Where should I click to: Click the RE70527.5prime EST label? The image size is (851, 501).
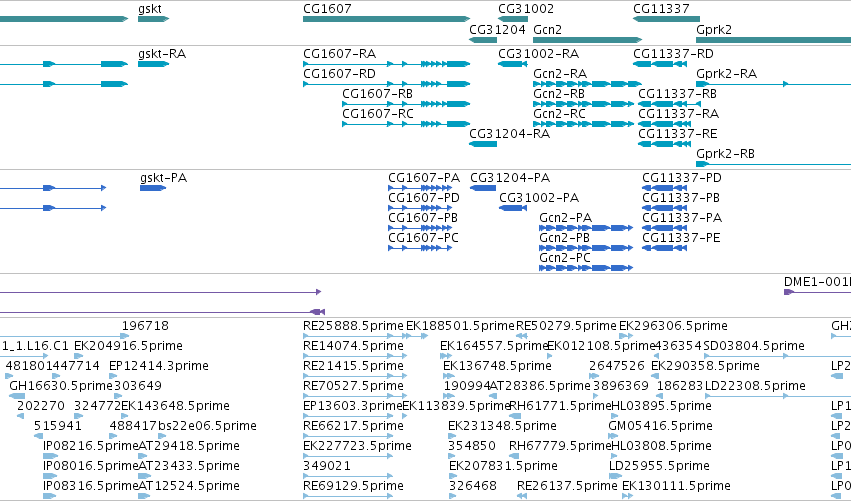point(353,386)
